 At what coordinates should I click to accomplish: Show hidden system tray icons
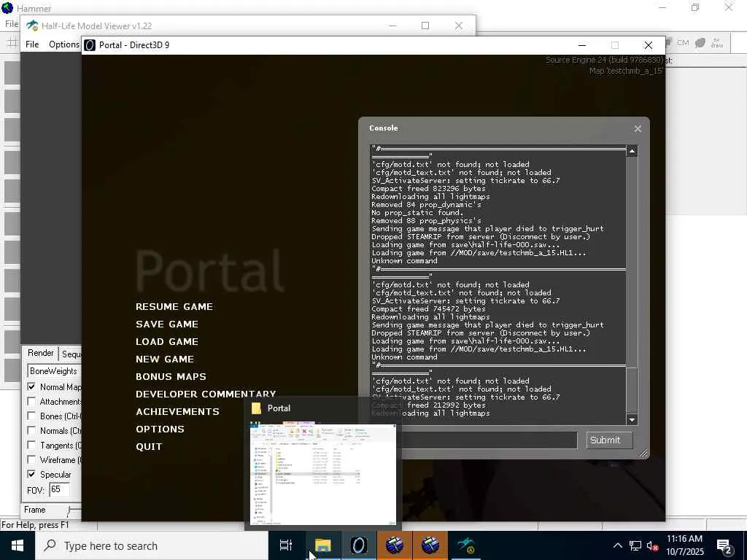click(x=617, y=545)
